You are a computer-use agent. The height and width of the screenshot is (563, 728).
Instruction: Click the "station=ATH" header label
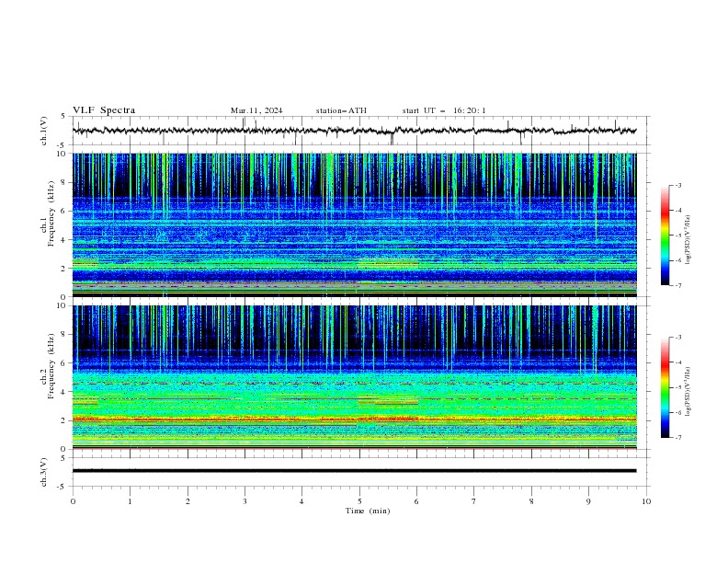click(x=341, y=110)
